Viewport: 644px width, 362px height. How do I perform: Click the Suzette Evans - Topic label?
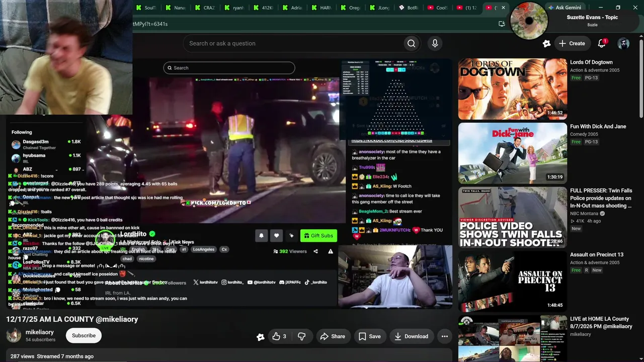click(x=592, y=17)
